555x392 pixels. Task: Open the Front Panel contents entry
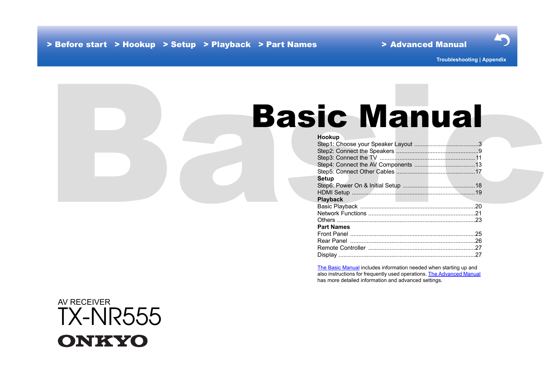(x=399, y=234)
